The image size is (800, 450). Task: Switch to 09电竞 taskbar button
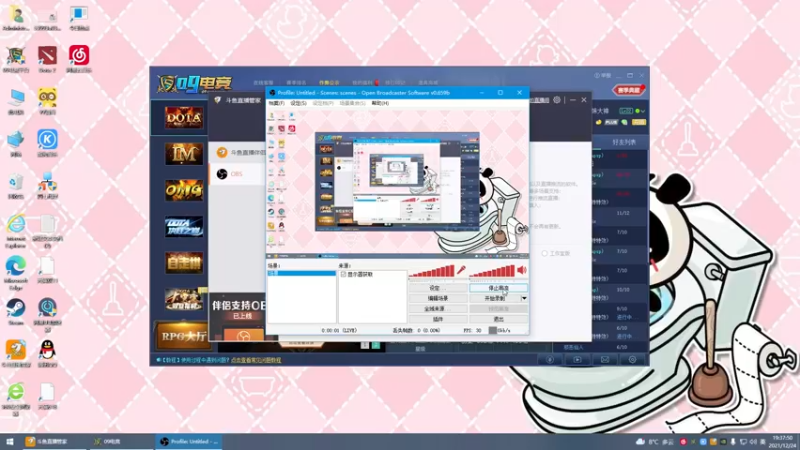click(120, 442)
